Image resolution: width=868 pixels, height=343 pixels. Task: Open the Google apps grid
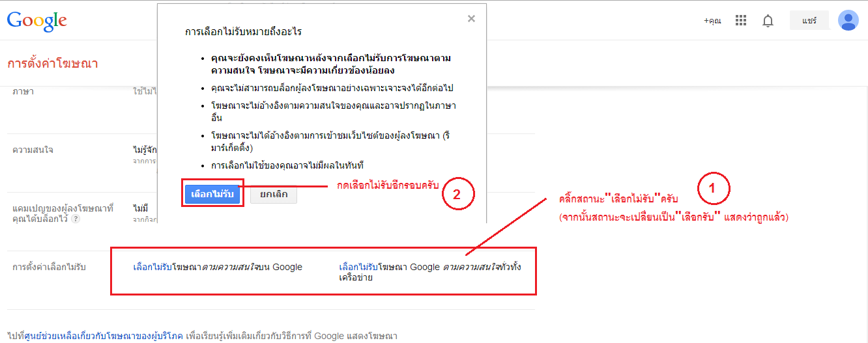point(741,21)
